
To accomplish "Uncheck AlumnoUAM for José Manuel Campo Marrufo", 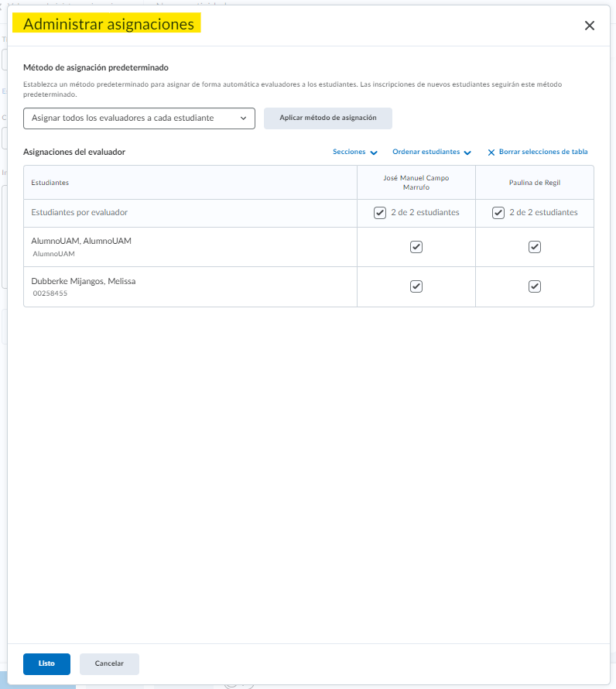I will coord(416,247).
